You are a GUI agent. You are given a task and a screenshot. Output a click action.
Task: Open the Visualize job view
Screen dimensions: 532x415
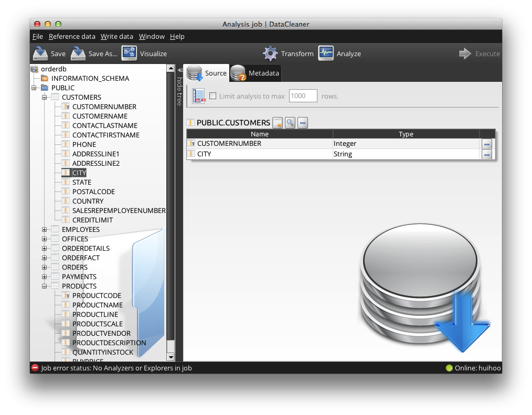(129, 54)
